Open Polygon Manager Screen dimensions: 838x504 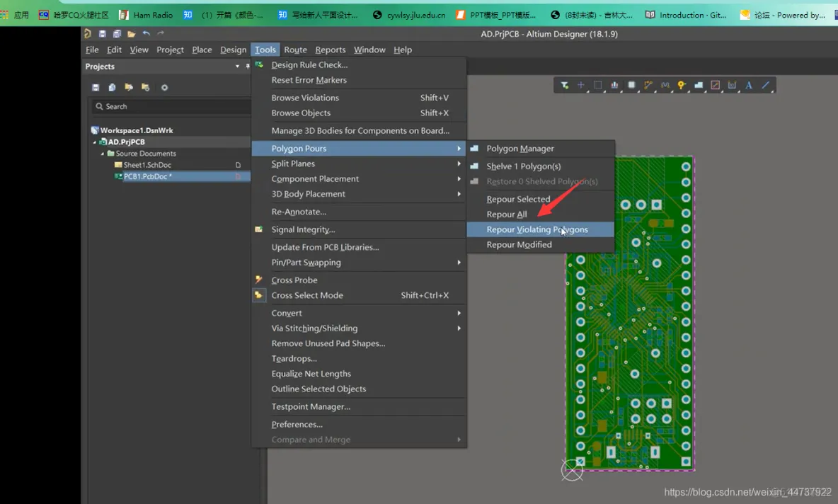(540, 149)
